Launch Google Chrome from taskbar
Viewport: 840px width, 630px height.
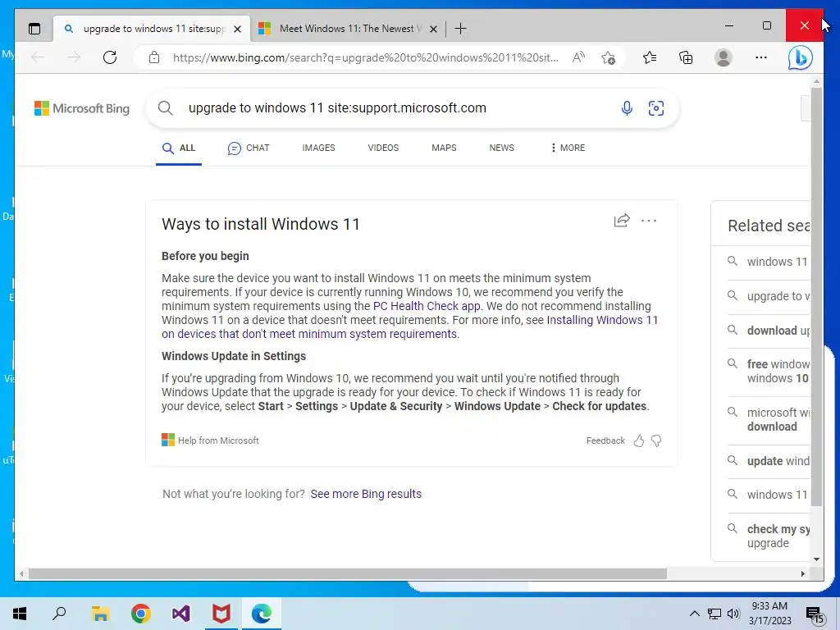coord(140,614)
